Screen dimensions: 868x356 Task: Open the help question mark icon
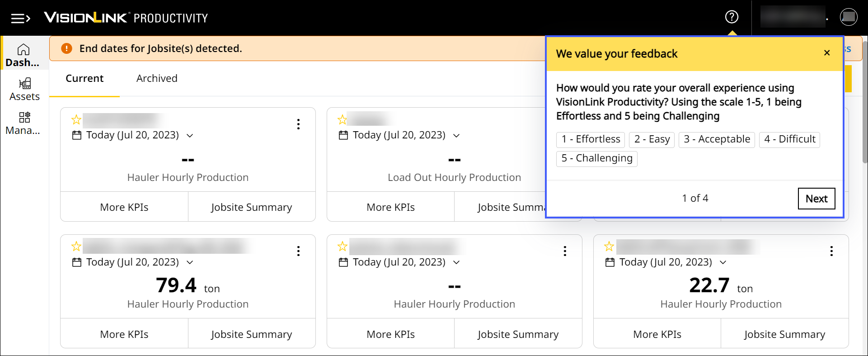732,17
